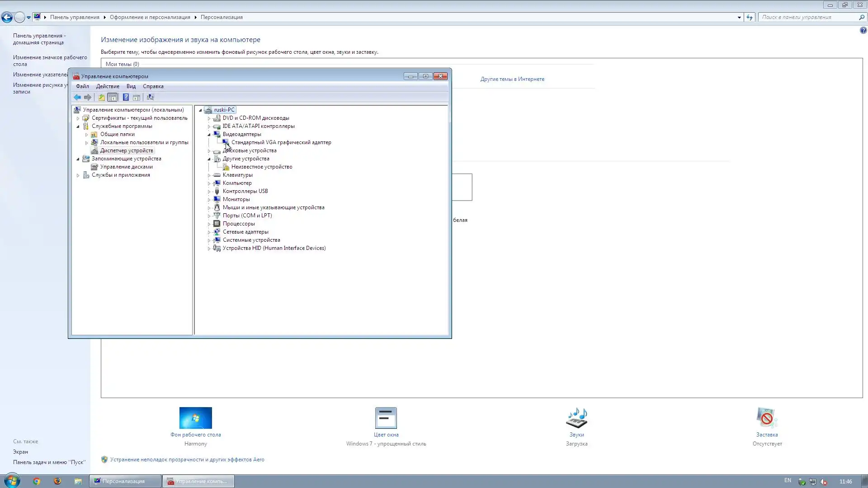Click the Chrome icon in taskbar
The image size is (868, 488).
[x=37, y=481]
